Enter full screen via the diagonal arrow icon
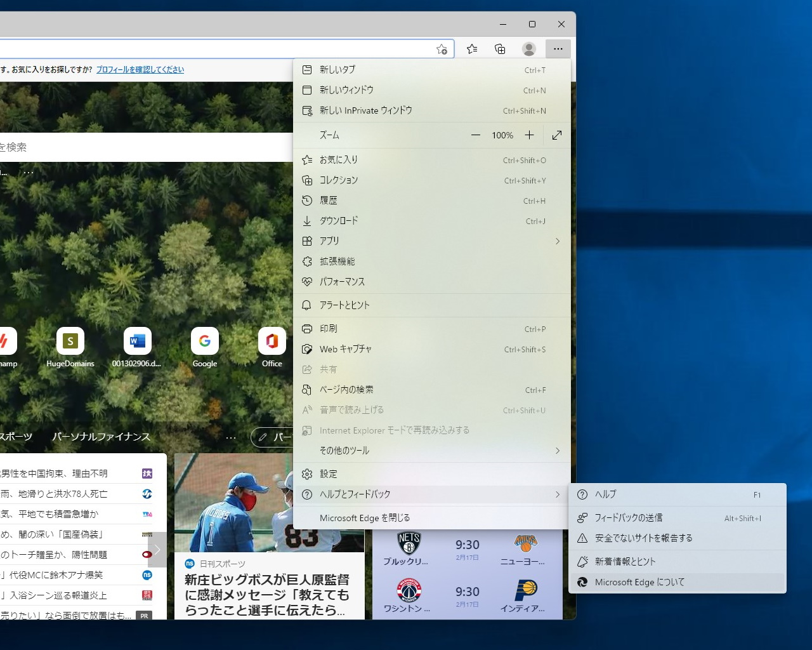The image size is (812, 650). [557, 135]
